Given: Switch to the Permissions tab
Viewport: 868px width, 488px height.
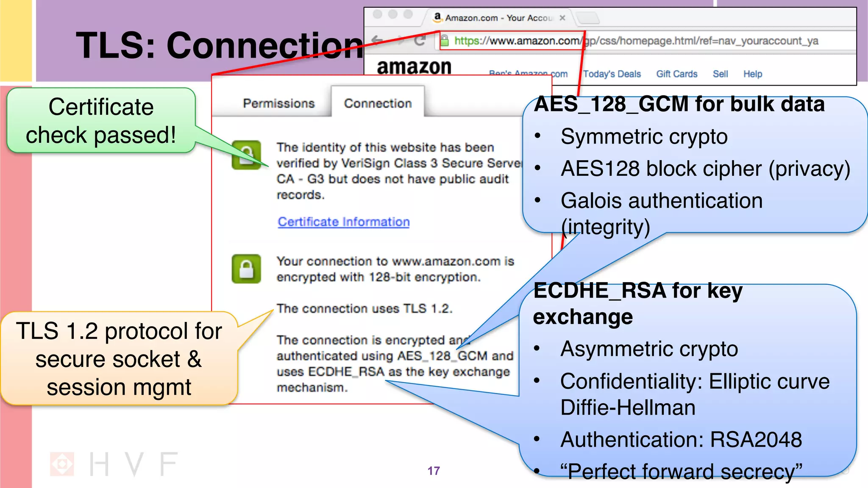Looking at the screenshot, I should pyautogui.click(x=278, y=103).
